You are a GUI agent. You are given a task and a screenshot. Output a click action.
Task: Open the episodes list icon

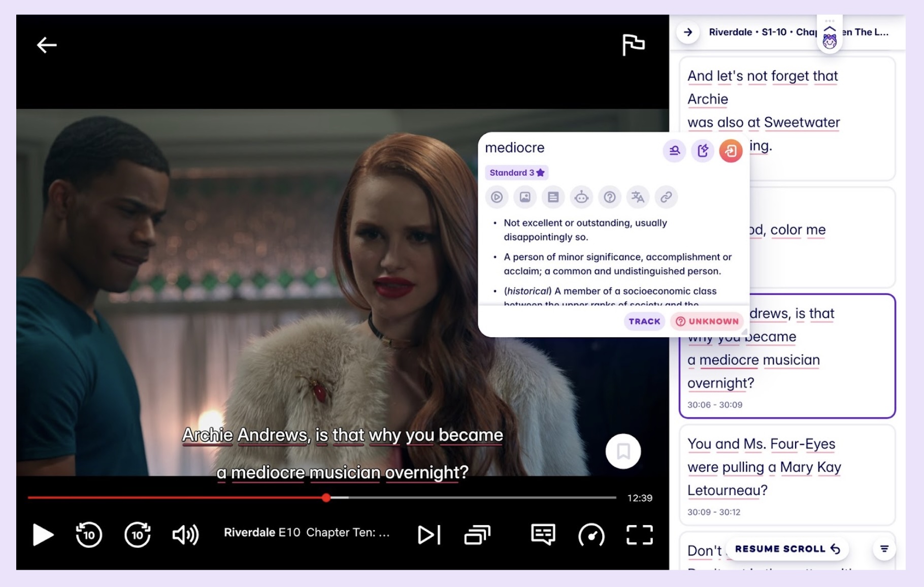[x=477, y=535]
